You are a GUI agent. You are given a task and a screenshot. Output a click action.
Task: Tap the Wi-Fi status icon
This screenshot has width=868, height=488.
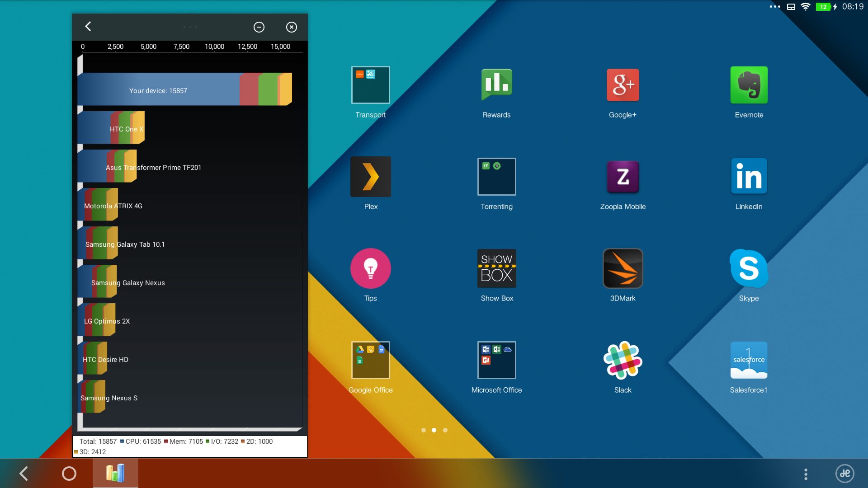805,7
